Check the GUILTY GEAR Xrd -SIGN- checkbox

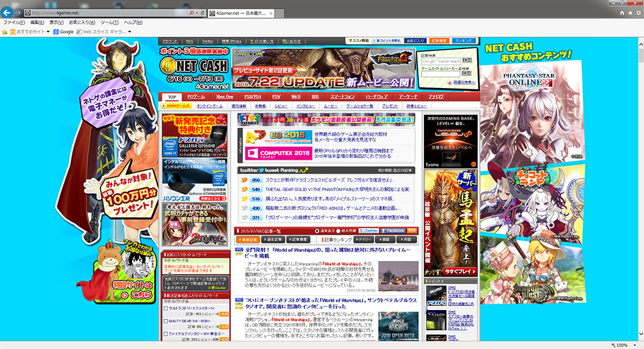point(165,321)
